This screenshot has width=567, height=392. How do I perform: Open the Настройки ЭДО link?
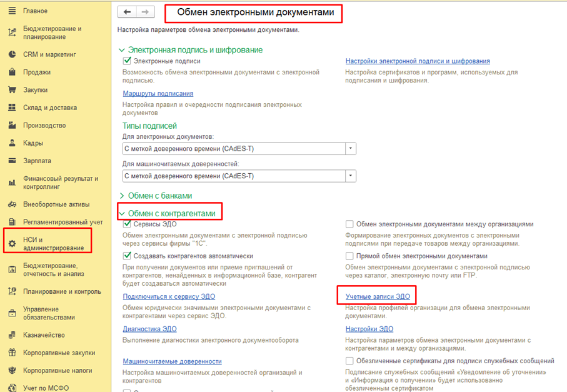(369, 329)
